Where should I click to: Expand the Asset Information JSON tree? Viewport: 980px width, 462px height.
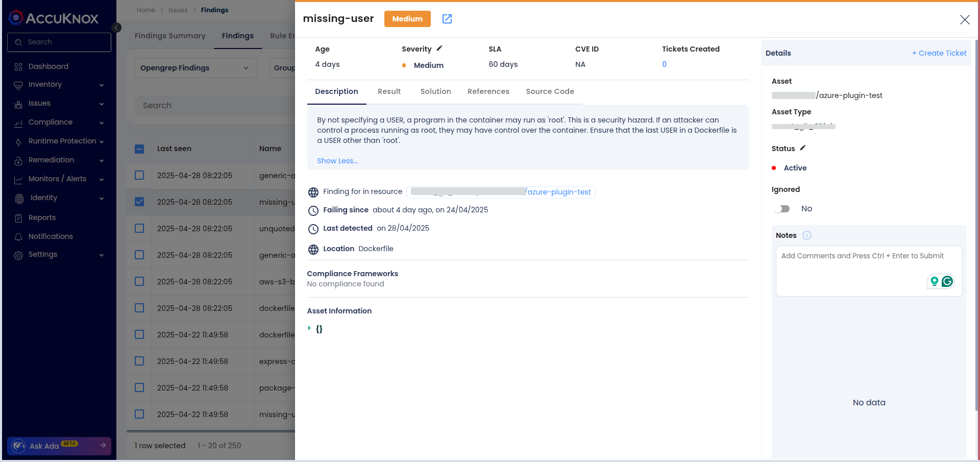click(309, 328)
